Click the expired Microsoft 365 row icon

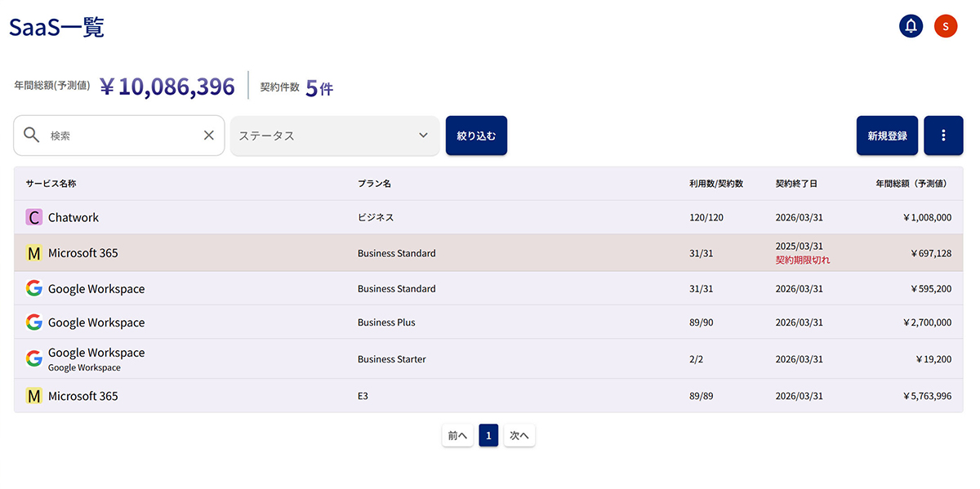tap(33, 253)
